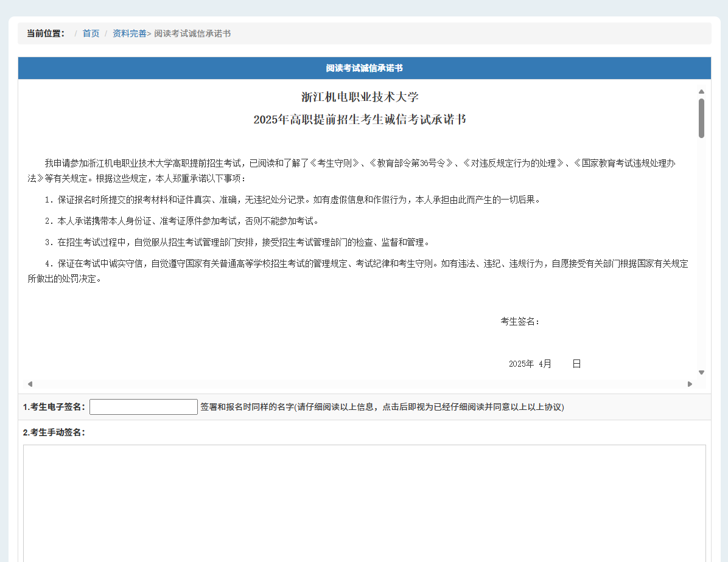The width and height of the screenshot is (728, 562).
Task: Click the 考生签名 line in the document
Action: tap(520, 322)
